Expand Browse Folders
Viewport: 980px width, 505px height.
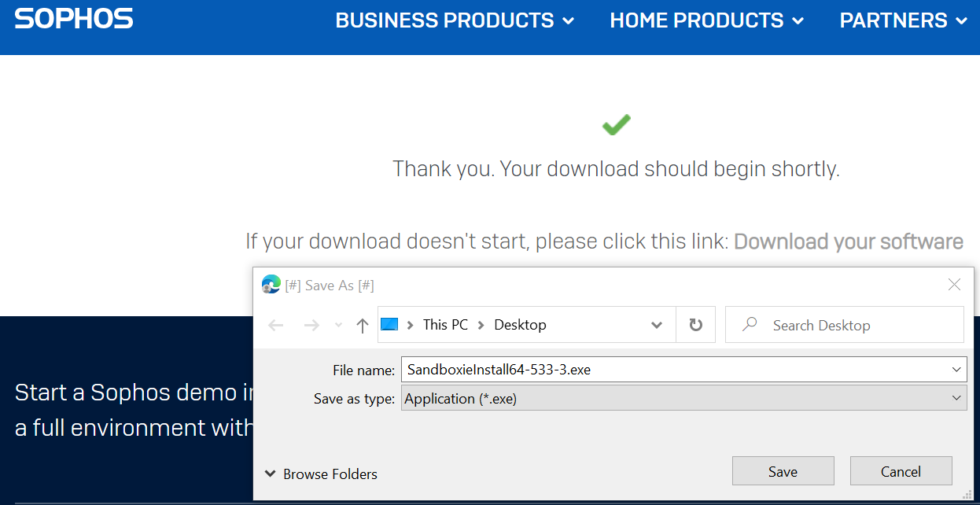(321, 474)
